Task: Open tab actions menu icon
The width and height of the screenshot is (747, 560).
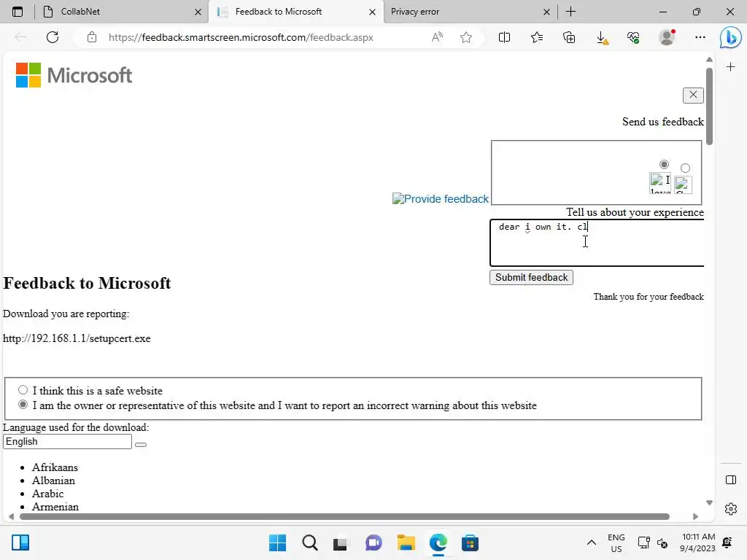Action: (x=18, y=12)
